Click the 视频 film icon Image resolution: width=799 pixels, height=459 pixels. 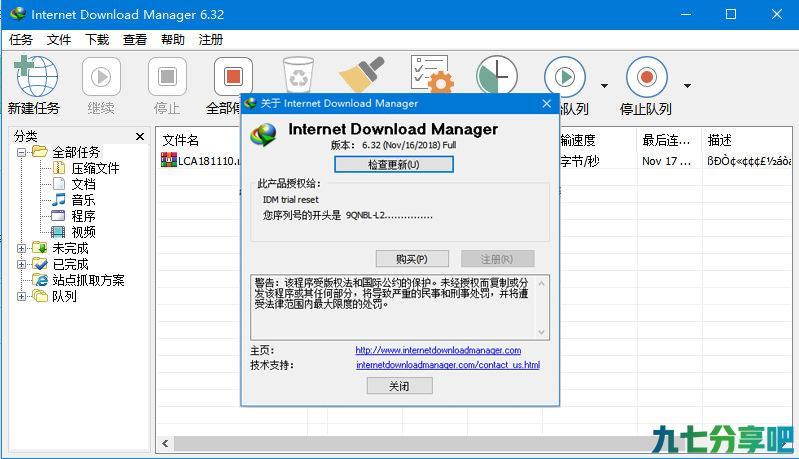point(58,232)
